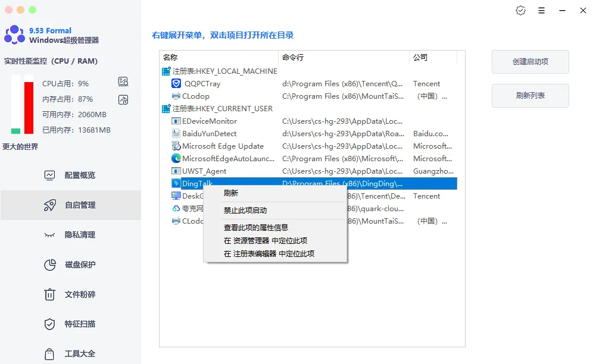
Task: Select 禁止此项启动 in context menu
Action: coord(275,211)
